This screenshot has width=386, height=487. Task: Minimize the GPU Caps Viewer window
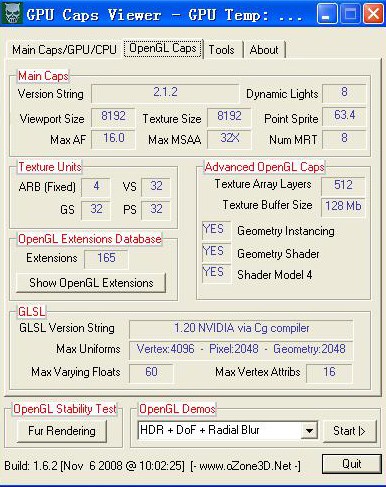pos(327,14)
